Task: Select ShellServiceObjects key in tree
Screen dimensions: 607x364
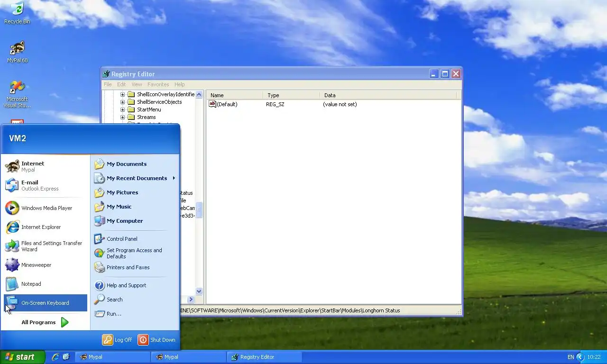Action: coord(159,102)
